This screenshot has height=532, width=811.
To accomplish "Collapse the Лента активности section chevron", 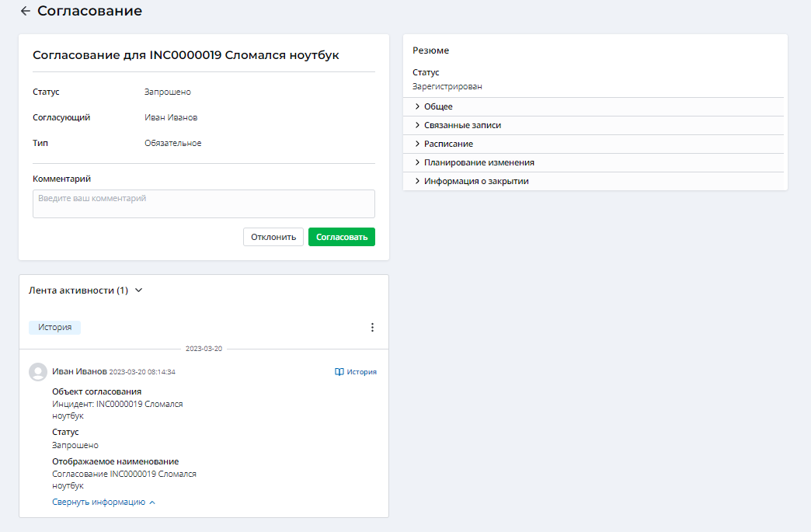I will pyautogui.click(x=139, y=290).
